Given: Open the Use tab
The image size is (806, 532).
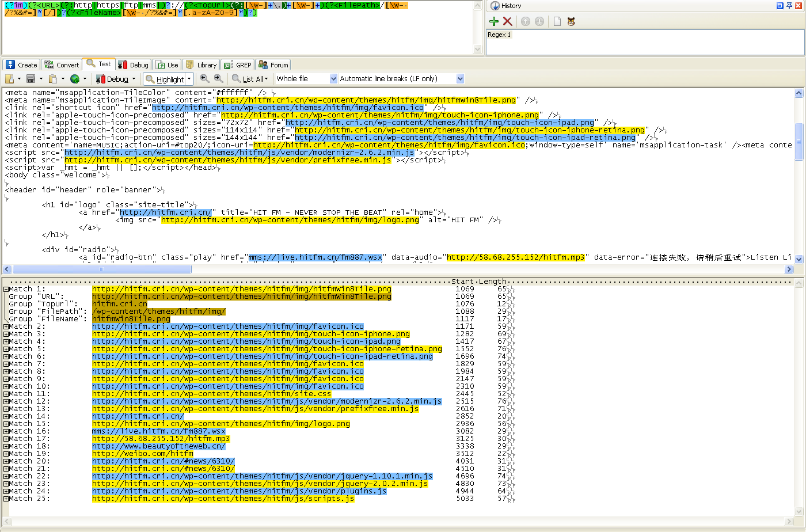Looking at the screenshot, I should click(x=168, y=64).
